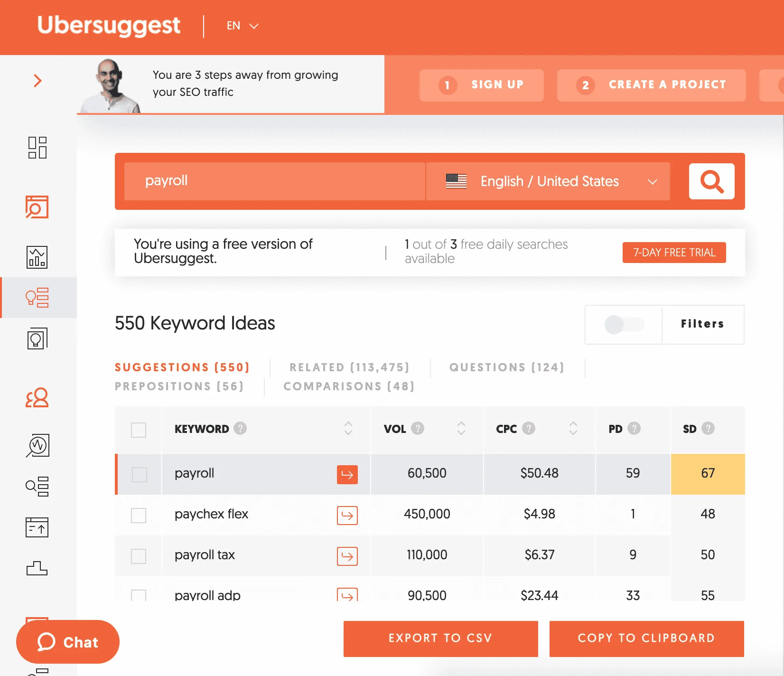Screen dimensions: 784x676
Task: Check the payroll row checkbox
Action: pos(139,475)
